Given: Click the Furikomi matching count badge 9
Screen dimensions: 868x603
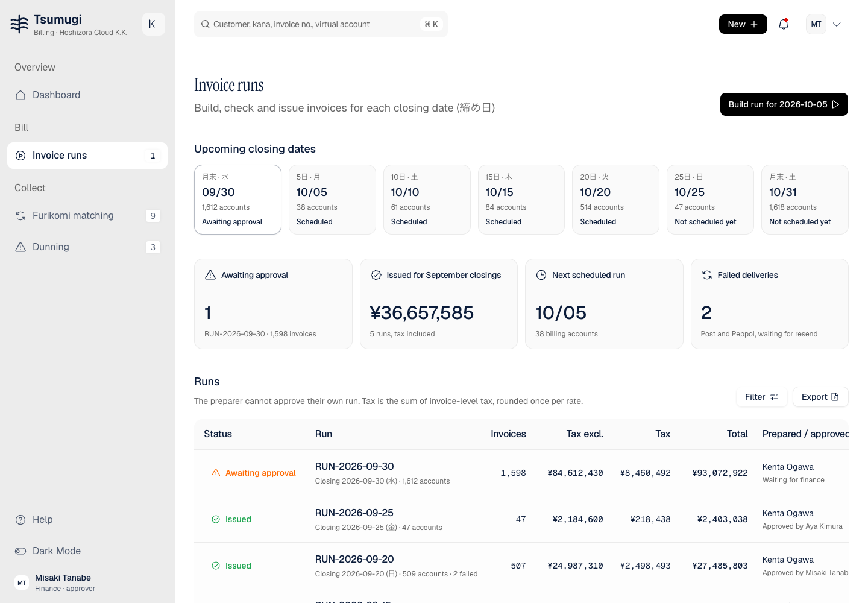Looking at the screenshot, I should 153,216.
